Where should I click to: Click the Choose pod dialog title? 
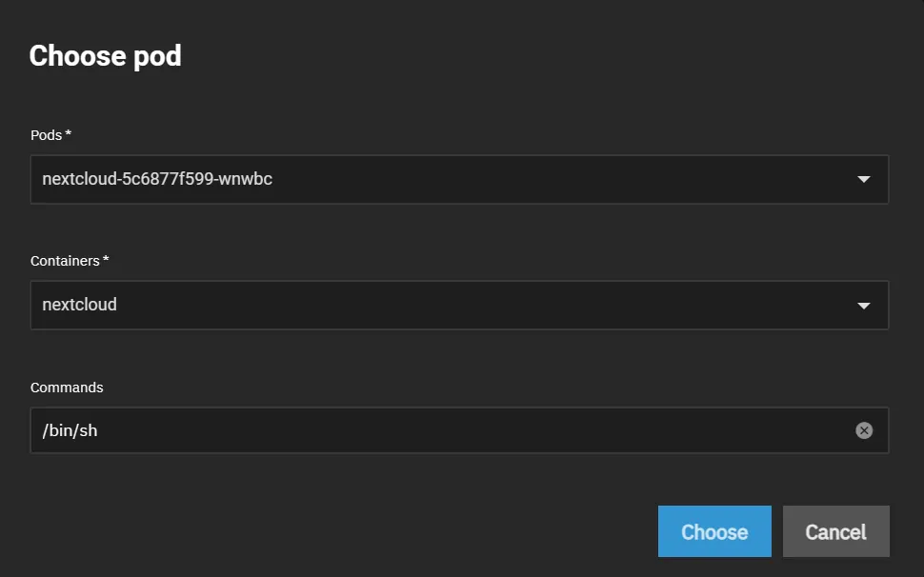pos(105,56)
